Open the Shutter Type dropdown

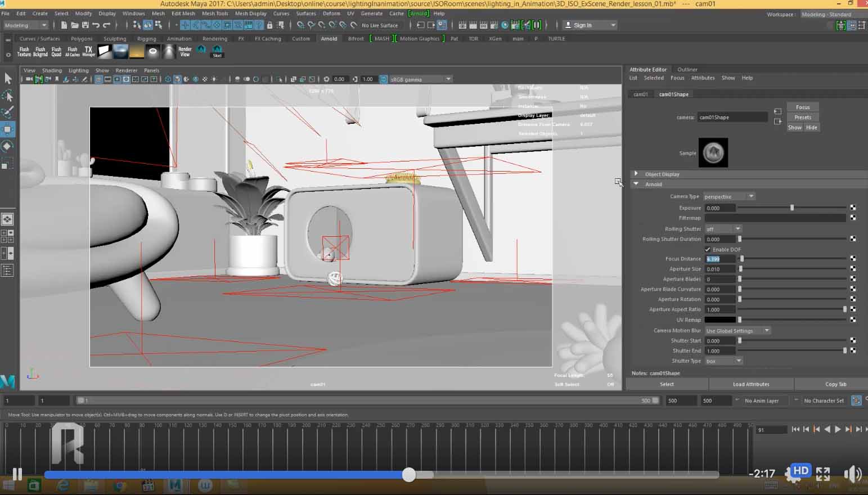pos(723,361)
